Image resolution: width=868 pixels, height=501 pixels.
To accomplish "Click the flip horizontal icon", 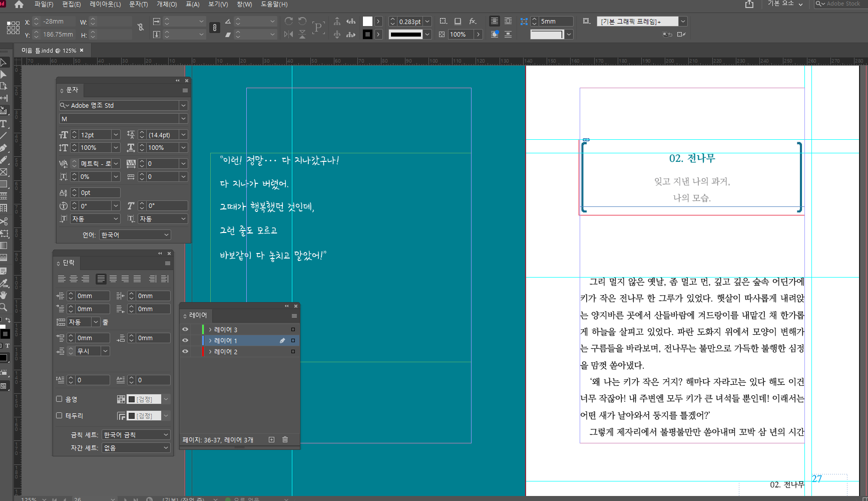I will pyautogui.click(x=289, y=34).
